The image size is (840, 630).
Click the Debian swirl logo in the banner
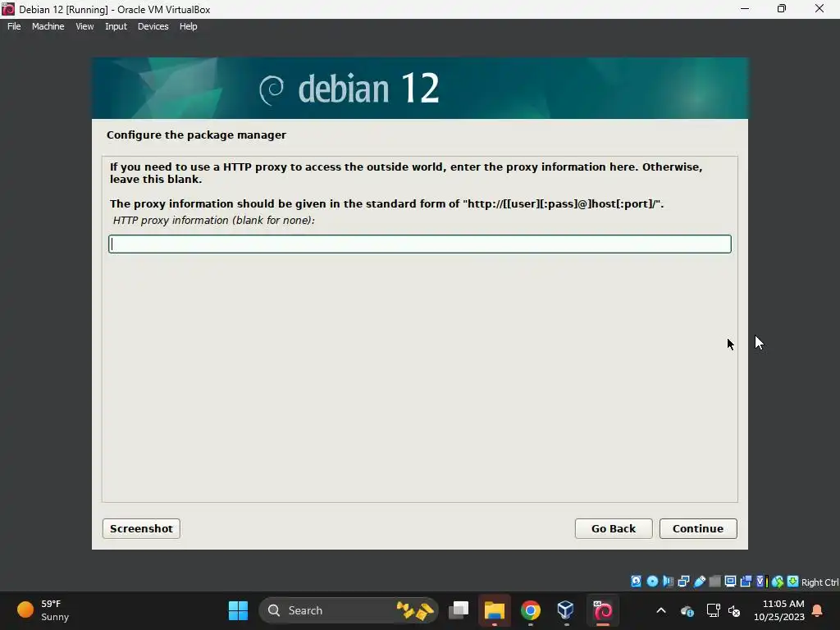(271, 89)
